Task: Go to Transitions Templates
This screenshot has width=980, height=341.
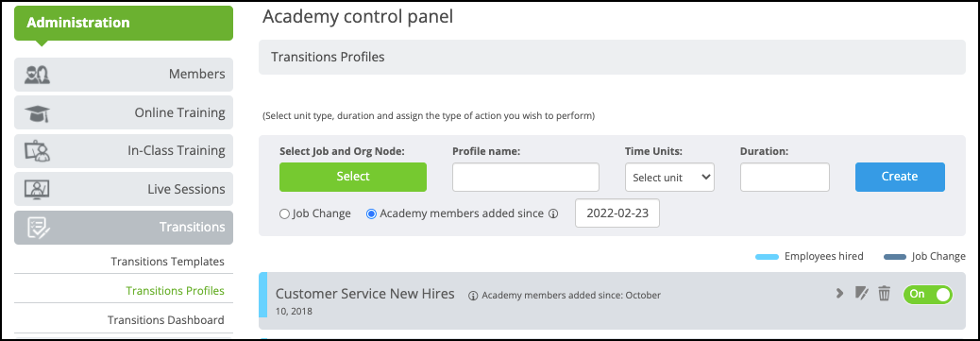Action: [167, 262]
